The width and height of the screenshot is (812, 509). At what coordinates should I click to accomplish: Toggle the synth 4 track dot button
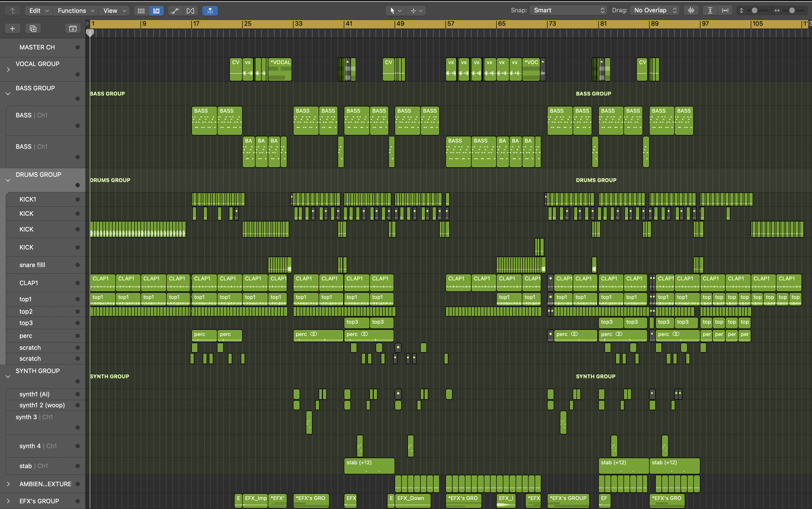coord(78,446)
